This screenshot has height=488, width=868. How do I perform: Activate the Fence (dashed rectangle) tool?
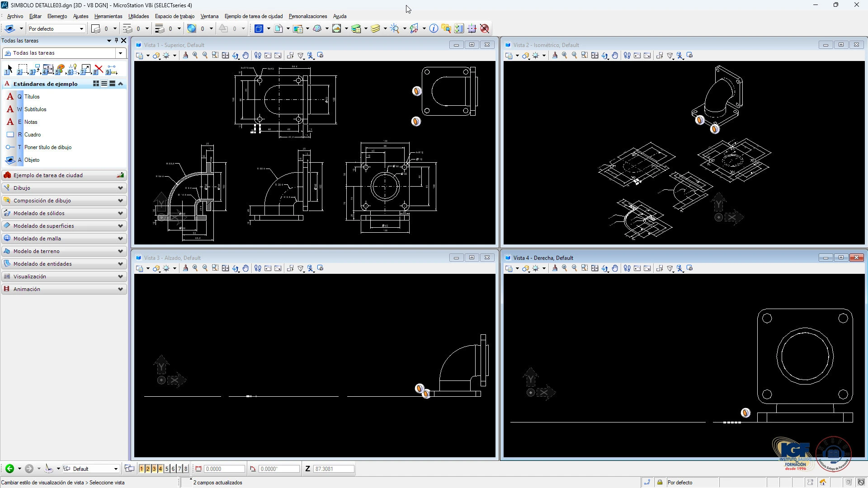click(22, 69)
